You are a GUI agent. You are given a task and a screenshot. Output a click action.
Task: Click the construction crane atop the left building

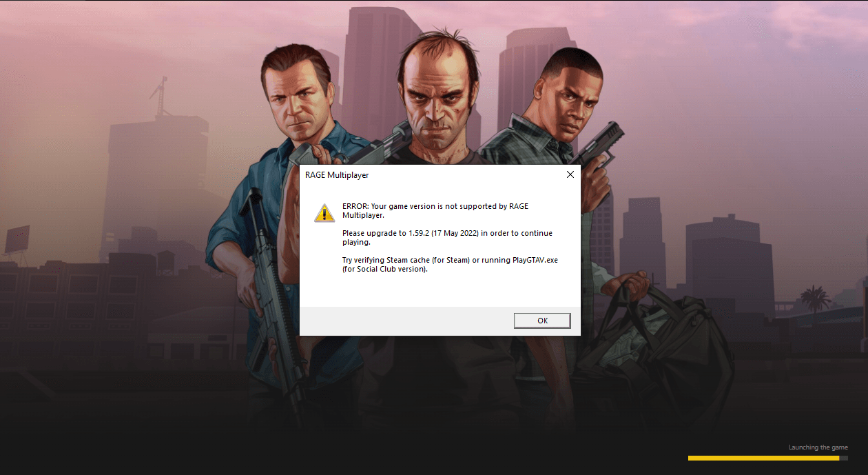tap(160, 97)
